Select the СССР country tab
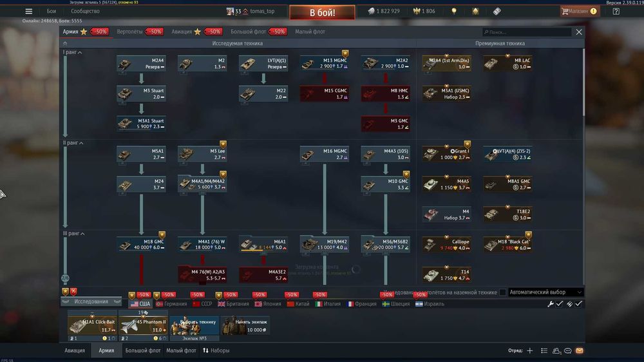Viewport: 644px width, 362px height. click(x=202, y=304)
